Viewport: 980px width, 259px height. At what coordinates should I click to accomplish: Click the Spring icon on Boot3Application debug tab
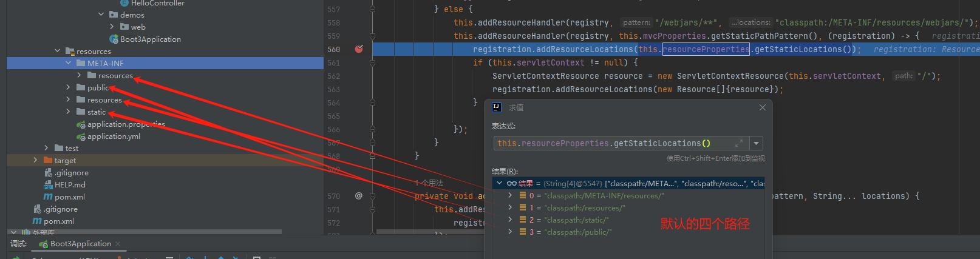point(43,244)
